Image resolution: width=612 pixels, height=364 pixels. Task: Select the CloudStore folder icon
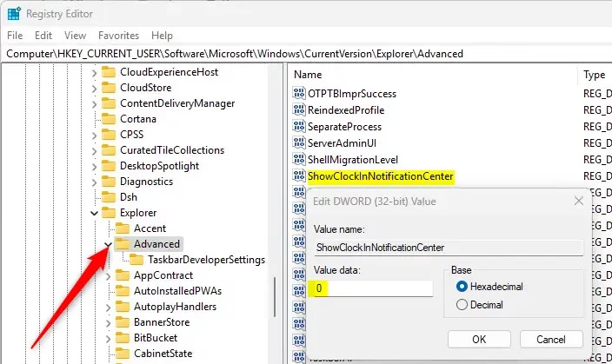(109, 88)
